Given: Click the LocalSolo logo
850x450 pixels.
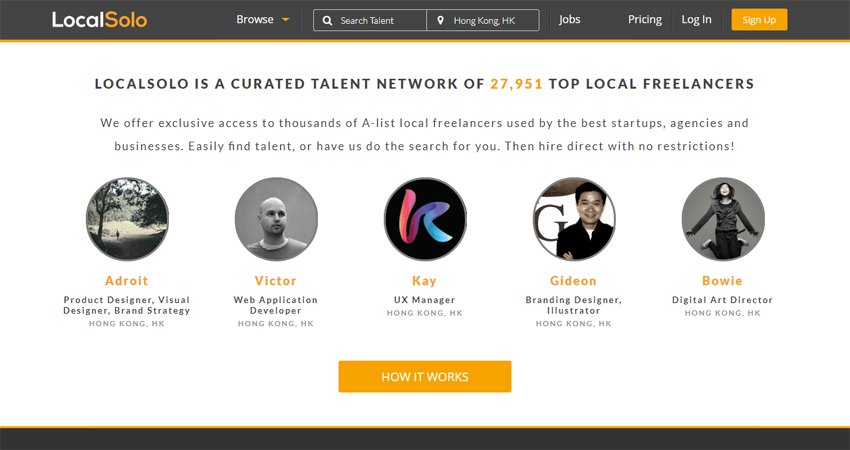Looking at the screenshot, I should [100, 19].
